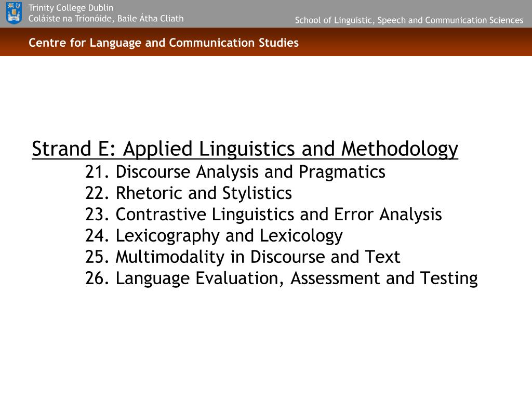Select item '22. Rhetoric and Stylistics'
Viewport: 532px width, 399px height.
coord(188,193)
